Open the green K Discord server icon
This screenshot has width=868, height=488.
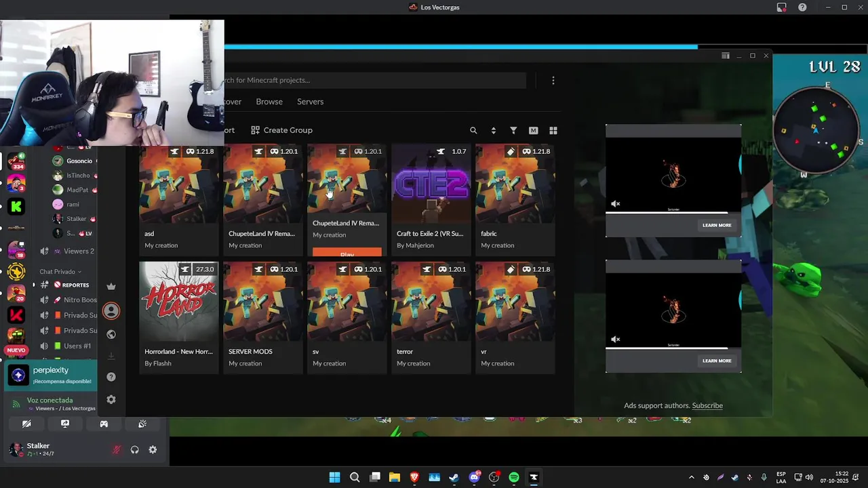[x=16, y=205]
